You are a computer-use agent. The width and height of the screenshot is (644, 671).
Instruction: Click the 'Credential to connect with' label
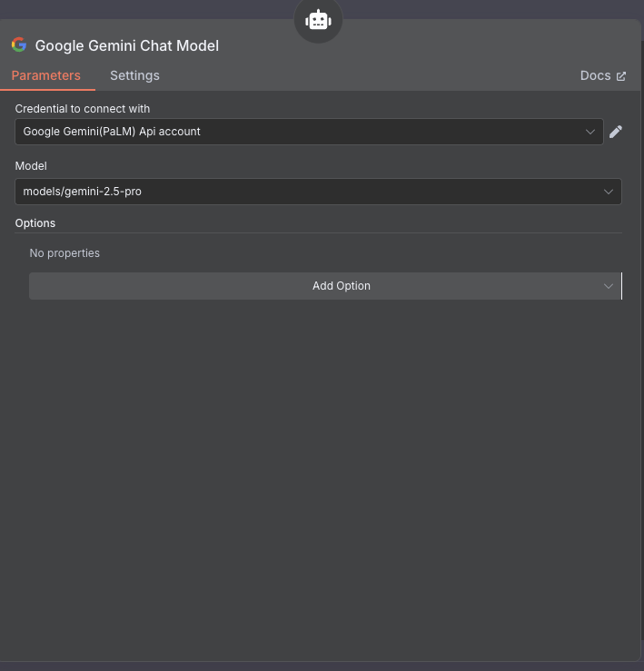[83, 109]
